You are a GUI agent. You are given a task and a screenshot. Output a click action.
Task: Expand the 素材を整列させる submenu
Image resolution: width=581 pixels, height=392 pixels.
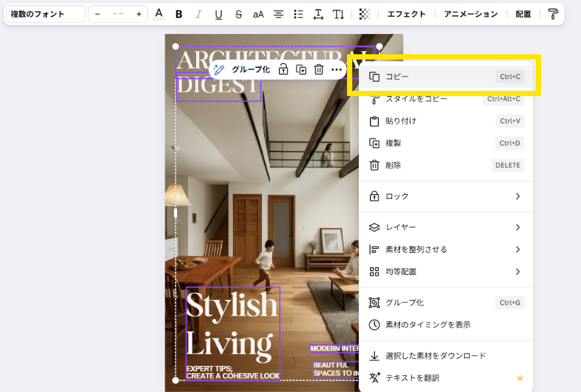point(446,250)
